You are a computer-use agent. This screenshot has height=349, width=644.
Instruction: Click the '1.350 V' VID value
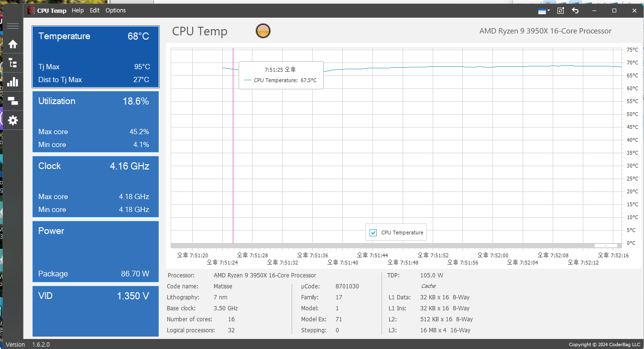pyautogui.click(x=133, y=296)
